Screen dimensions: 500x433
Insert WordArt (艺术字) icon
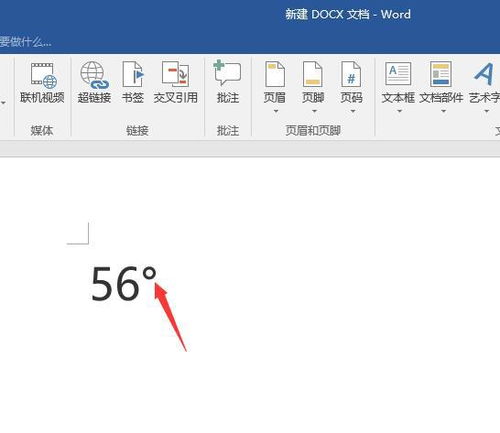(484, 74)
